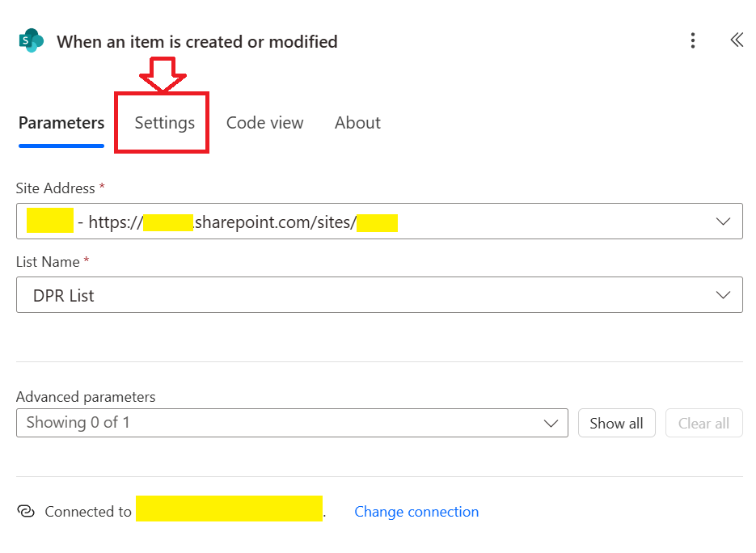Collapse the trigger pane using double chevron
Viewport: 756px width, 553px height.
pyautogui.click(x=737, y=39)
